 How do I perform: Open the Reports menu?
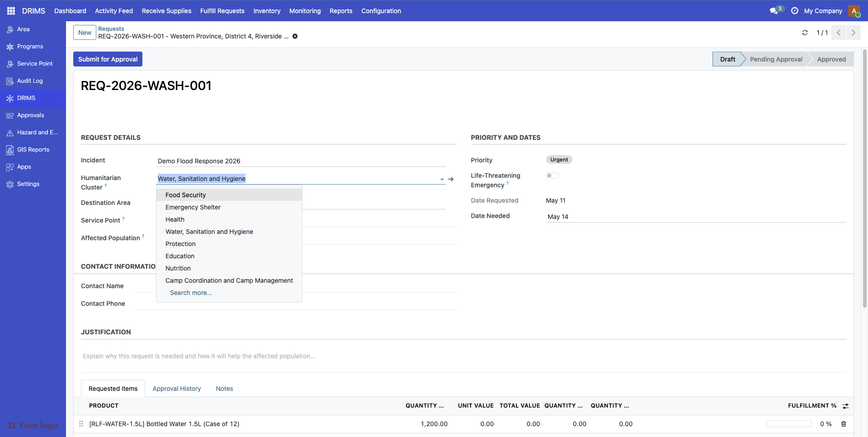pyautogui.click(x=341, y=11)
